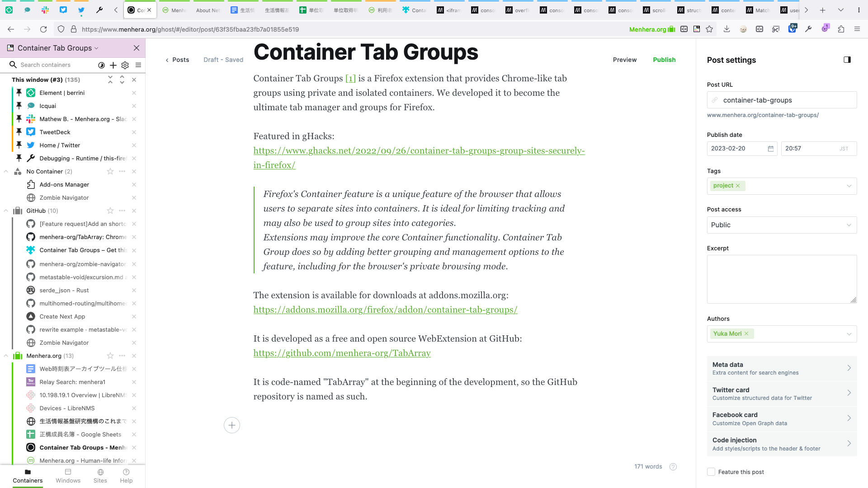
Task: Expand the Facebook card section
Action: pyautogui.click(x=782, y=419)
